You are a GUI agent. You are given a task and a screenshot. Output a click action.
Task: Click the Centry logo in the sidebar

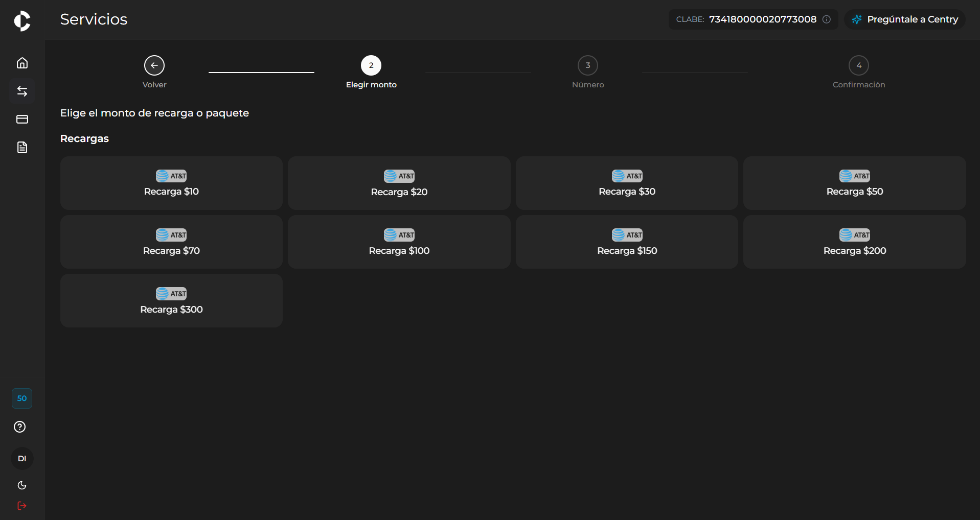pyautogui.click(x=22, y=21)
